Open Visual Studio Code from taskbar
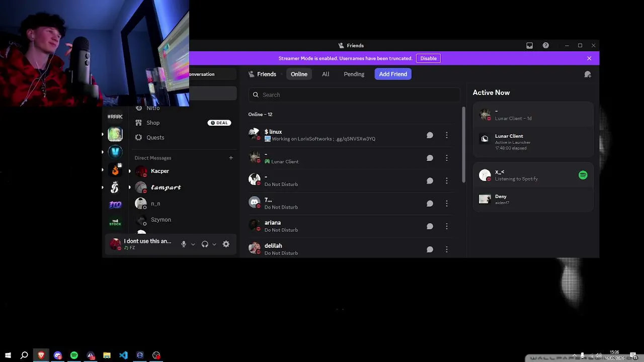This screenshot has width=644, height=362. coord(123,355)
